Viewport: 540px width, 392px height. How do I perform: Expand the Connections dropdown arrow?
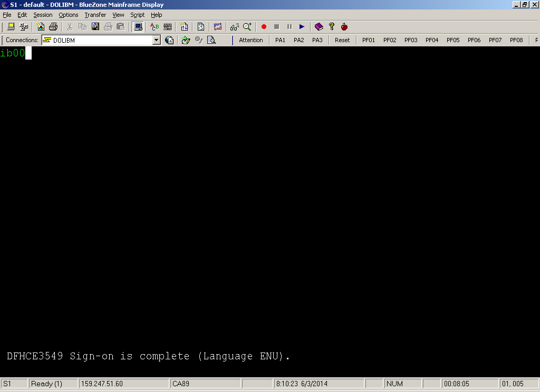tap(156, 40)
